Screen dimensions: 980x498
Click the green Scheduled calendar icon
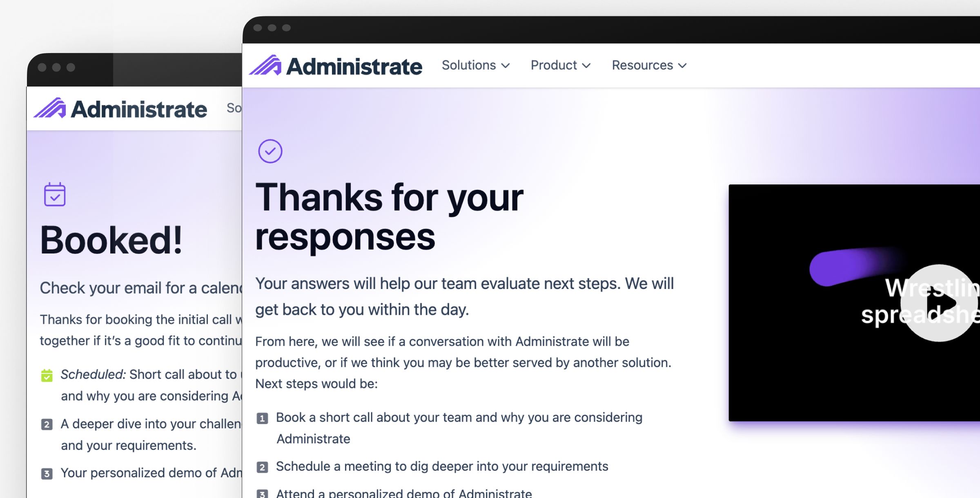tap(47, 375)
